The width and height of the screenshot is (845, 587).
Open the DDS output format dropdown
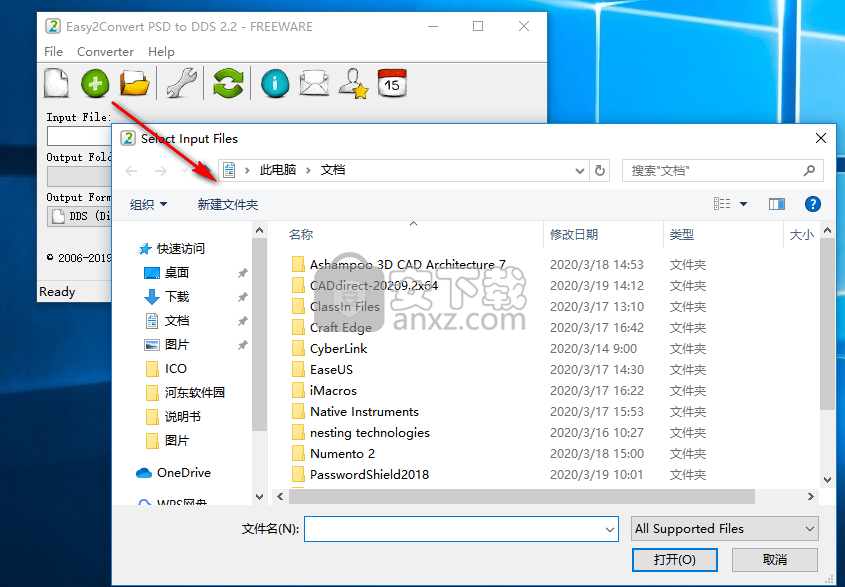80,216
